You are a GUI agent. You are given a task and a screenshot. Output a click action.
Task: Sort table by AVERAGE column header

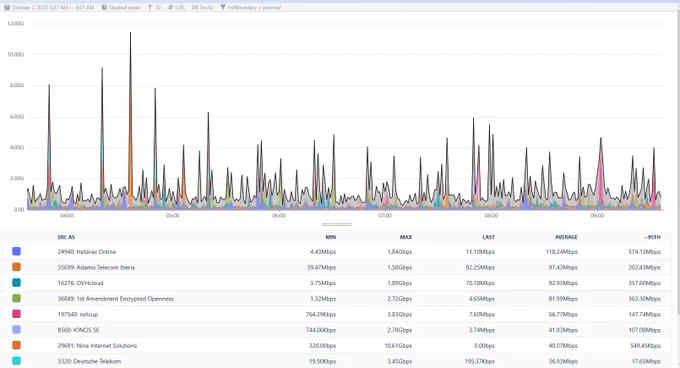pos(566,237)
